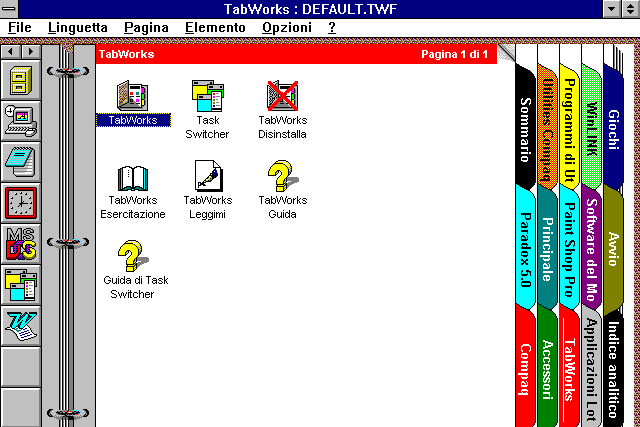Open the Opzioni menu
Image resolution: width=640 pixels, height=427 pixels.
(x=287, y=26)
